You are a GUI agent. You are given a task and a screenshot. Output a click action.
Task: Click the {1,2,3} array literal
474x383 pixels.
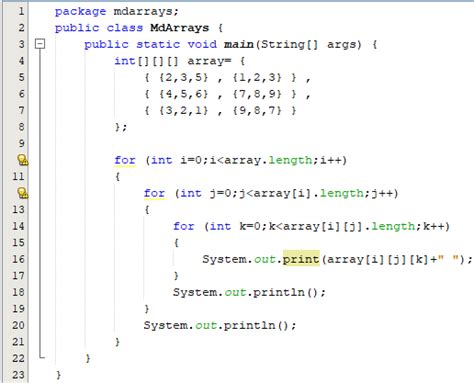(x=257, y=78)
